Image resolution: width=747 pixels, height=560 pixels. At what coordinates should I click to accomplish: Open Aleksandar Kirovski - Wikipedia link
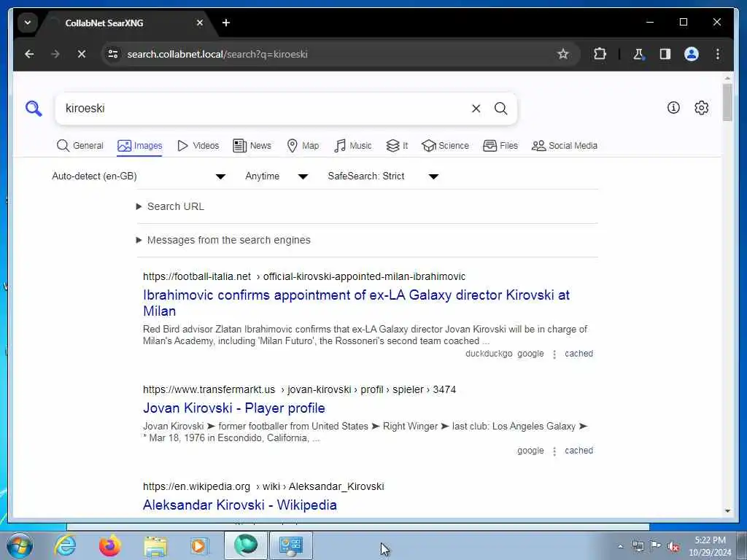[239, 505]
